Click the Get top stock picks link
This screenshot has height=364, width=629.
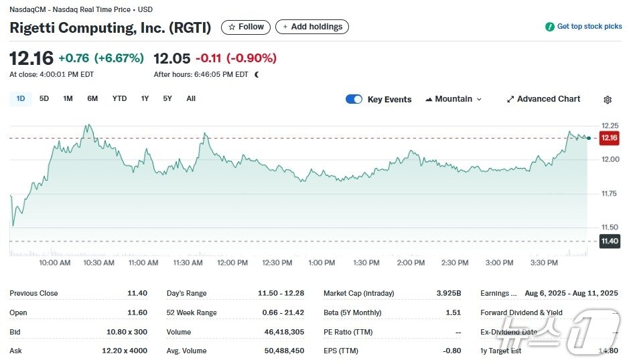[589, 27]
